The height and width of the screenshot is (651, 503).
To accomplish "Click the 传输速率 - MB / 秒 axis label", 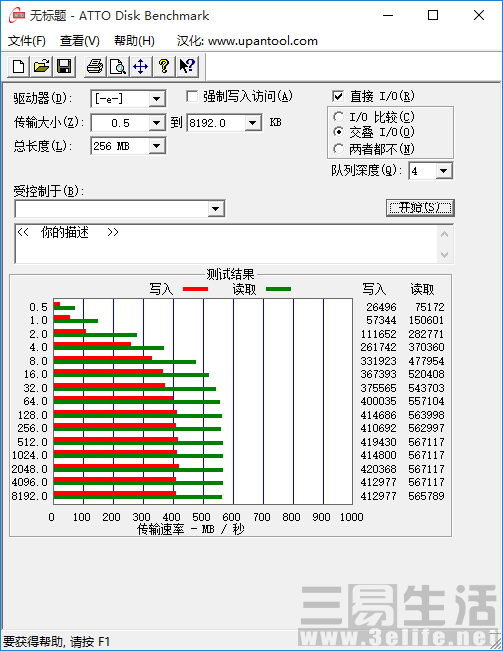I will click(190, 529).
